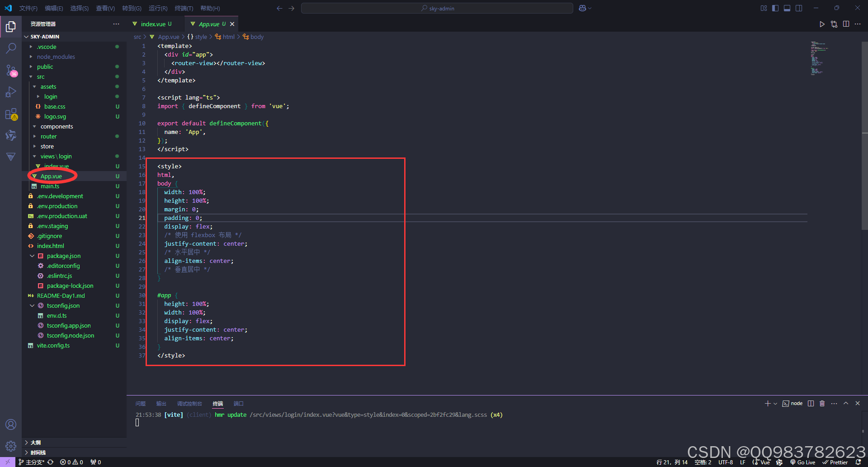
Task: Click the sky-admin command center search box
Action: tap(437, 8)
